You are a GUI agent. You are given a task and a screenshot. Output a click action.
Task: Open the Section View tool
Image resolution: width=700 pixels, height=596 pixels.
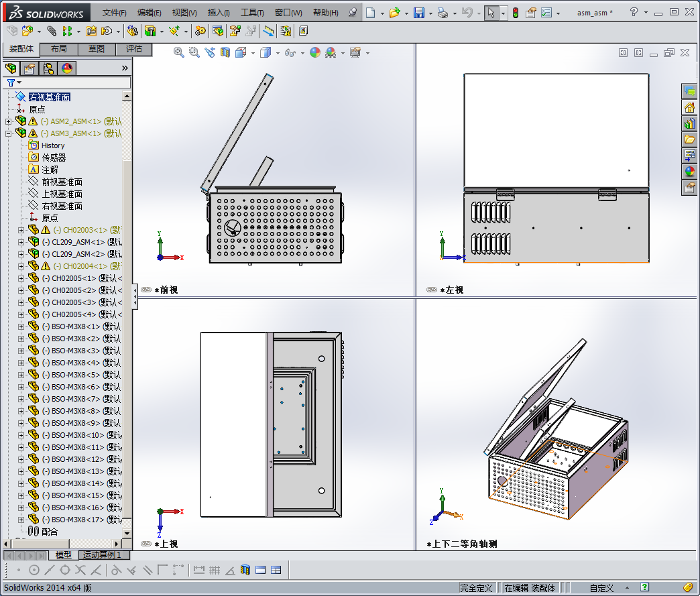tap(225, 52)
